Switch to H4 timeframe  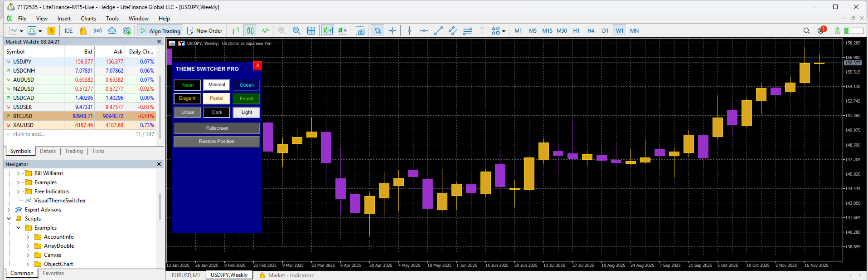click(x=591, y=31)
